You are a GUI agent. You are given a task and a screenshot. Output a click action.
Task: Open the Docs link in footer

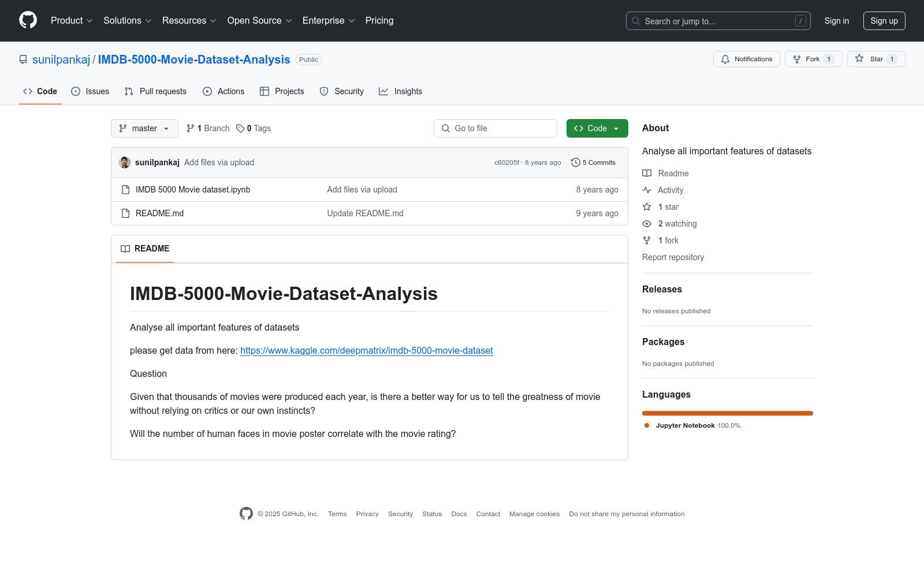pos(459,514)
